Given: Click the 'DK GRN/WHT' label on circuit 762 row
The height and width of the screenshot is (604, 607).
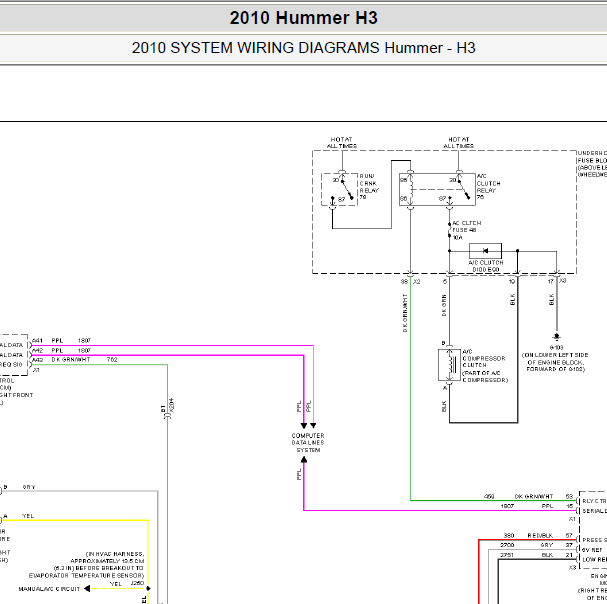Looking at the screenshot, I should coord(70,360).
